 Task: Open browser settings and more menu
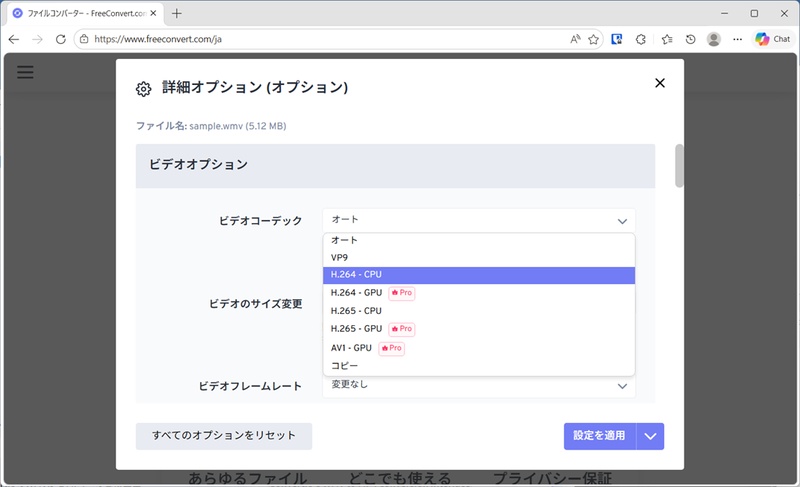pos(737,39)
